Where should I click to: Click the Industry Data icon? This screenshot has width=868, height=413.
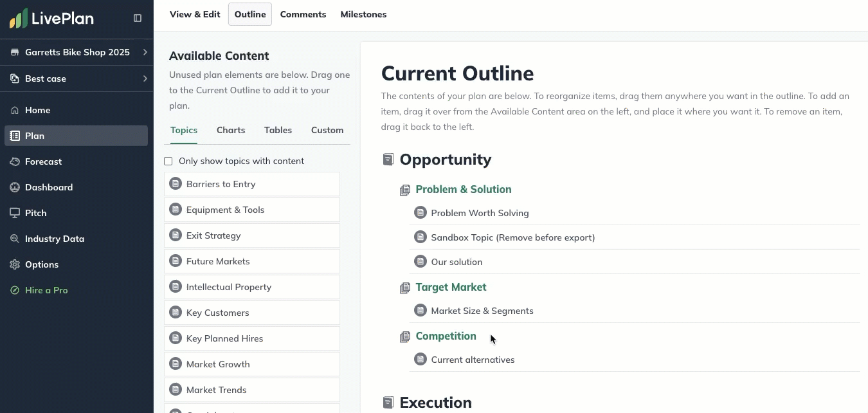(15, 239)
